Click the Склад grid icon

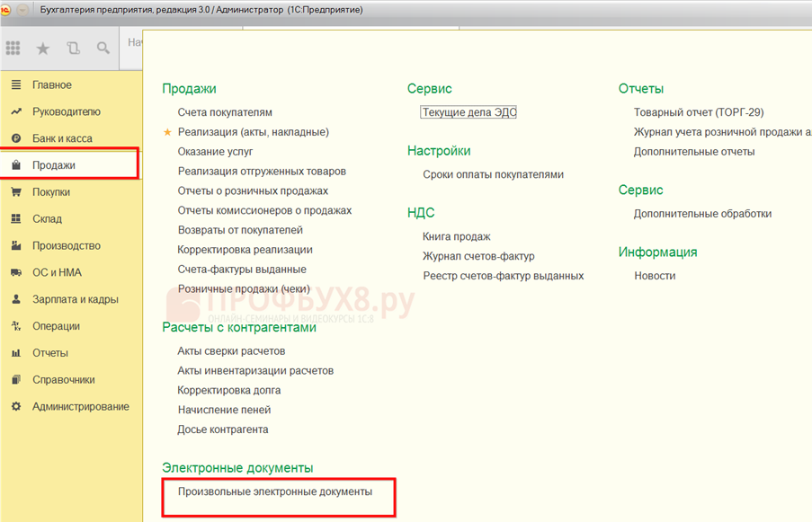coord(16,219)
